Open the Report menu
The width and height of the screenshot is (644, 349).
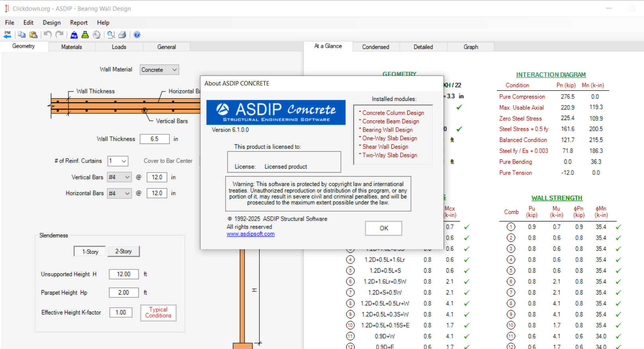coord(79,23)
